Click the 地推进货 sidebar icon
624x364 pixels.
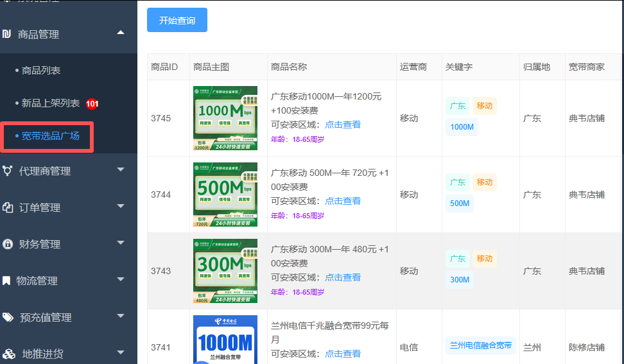pyautogui.click(x=9, y=354)
